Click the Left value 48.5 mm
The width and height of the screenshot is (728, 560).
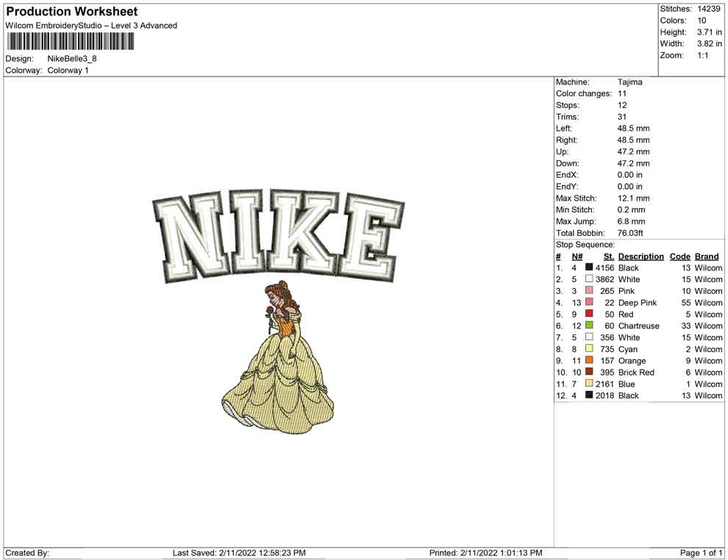point(634,128)
